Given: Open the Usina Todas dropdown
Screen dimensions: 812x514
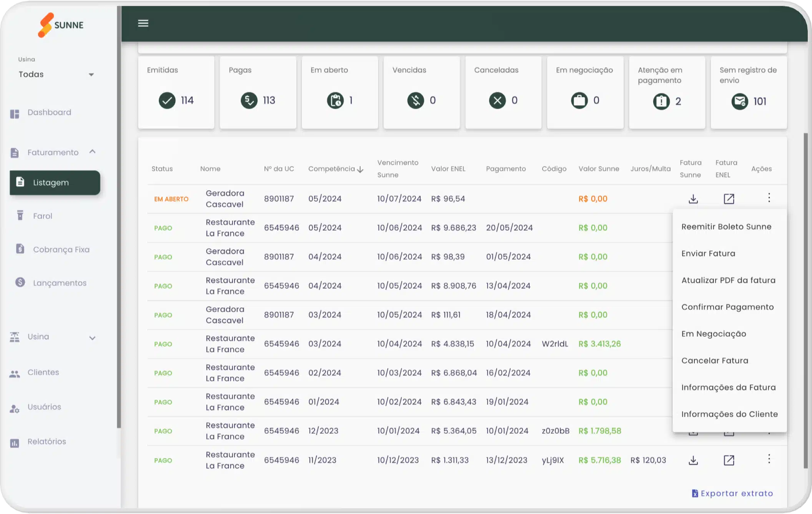Looking at the screenshot, I should (56, 74).
